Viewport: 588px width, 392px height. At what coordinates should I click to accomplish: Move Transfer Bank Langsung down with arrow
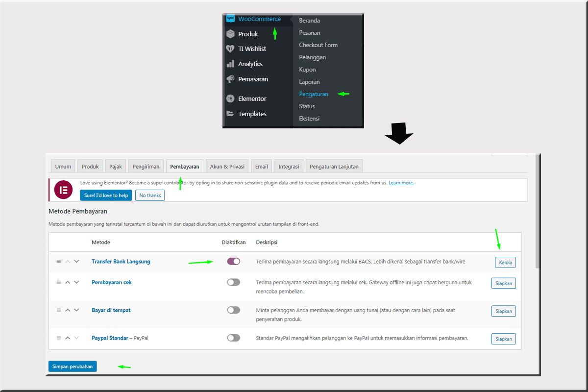click(x=76, y=262)
